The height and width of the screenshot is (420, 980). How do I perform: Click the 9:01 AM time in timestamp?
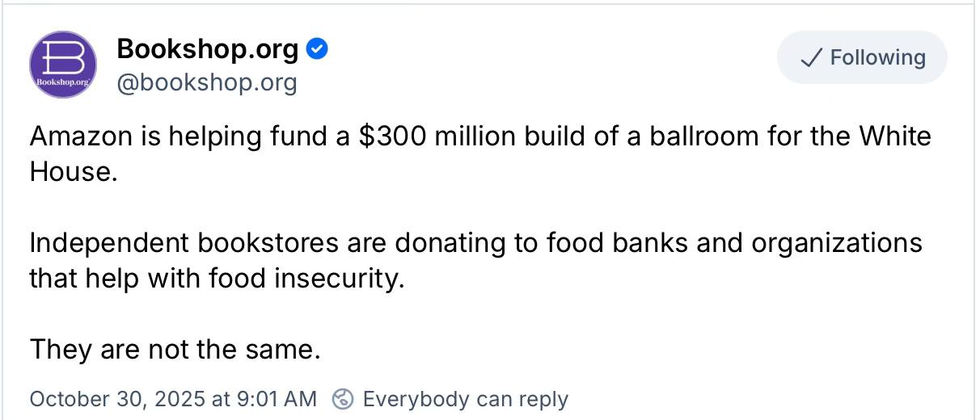click(x=276, y=399)
